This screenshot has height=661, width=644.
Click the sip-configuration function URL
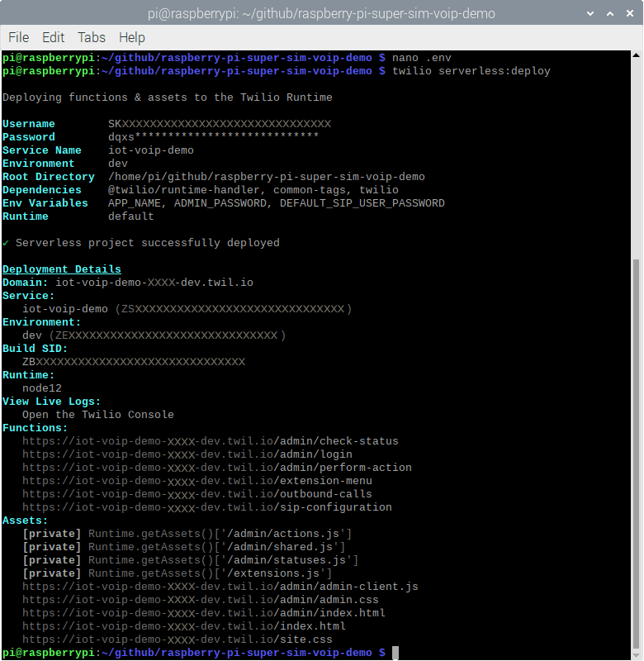(206, 507)
